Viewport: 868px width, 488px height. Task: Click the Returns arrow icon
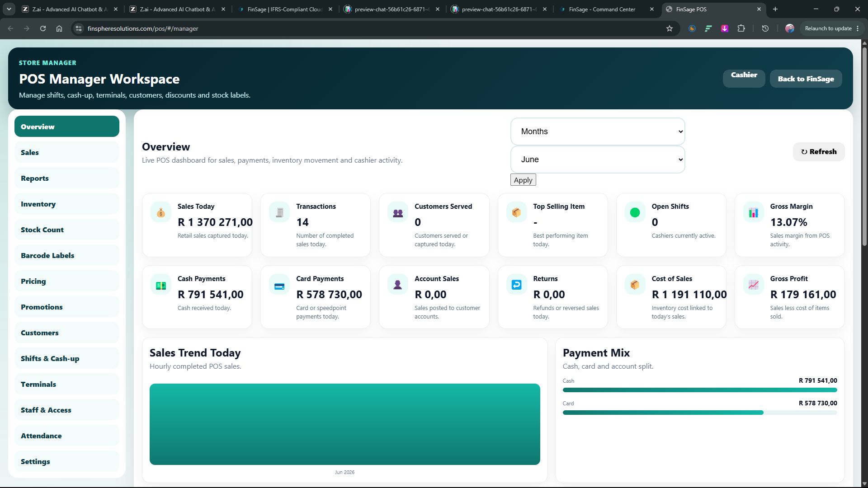point(516,285)
